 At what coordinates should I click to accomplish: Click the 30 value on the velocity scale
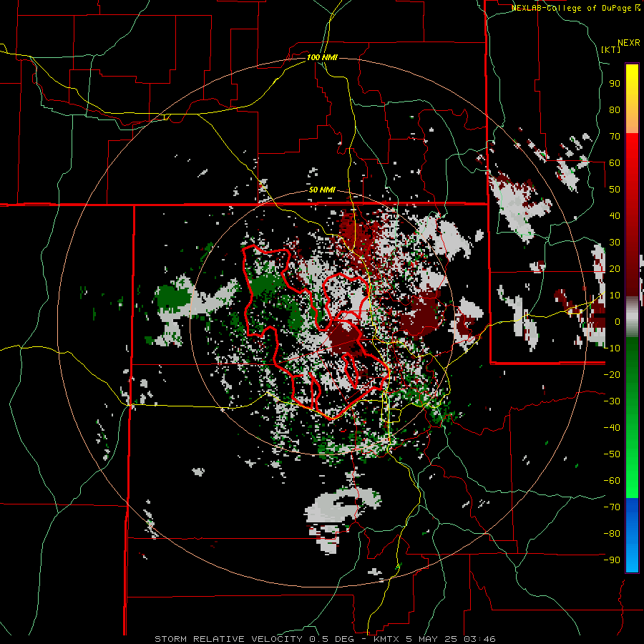click(615, 243)
